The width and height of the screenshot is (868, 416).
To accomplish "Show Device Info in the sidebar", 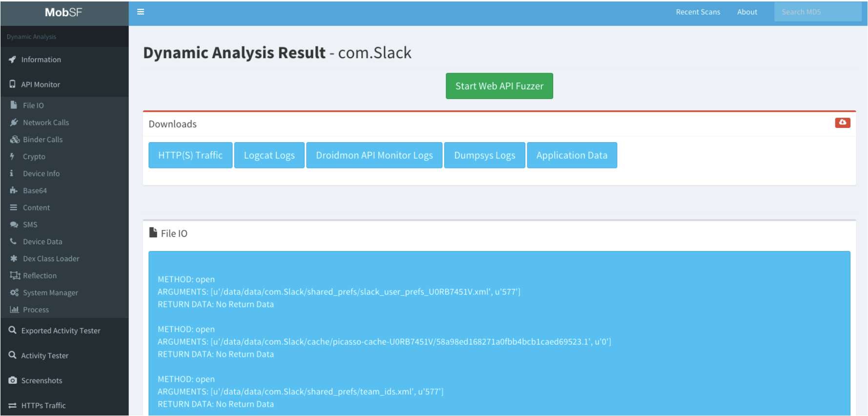I will click(64, 174).
